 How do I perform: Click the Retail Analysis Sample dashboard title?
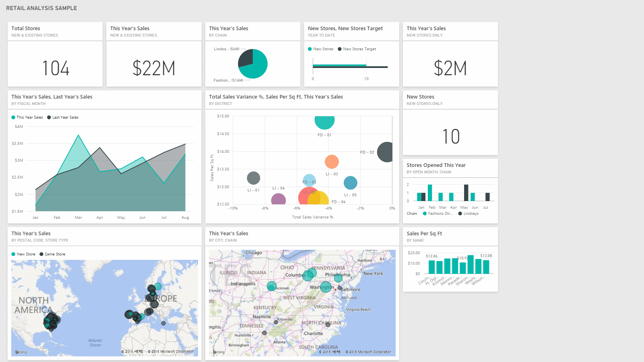click(x=41, y=8)
